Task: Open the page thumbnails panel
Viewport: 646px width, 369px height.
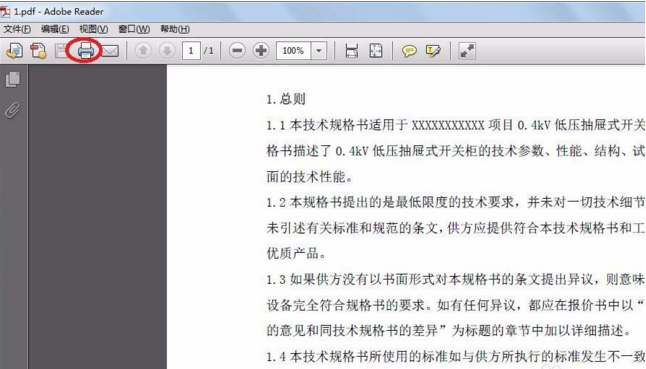Action: pos(13,79)
